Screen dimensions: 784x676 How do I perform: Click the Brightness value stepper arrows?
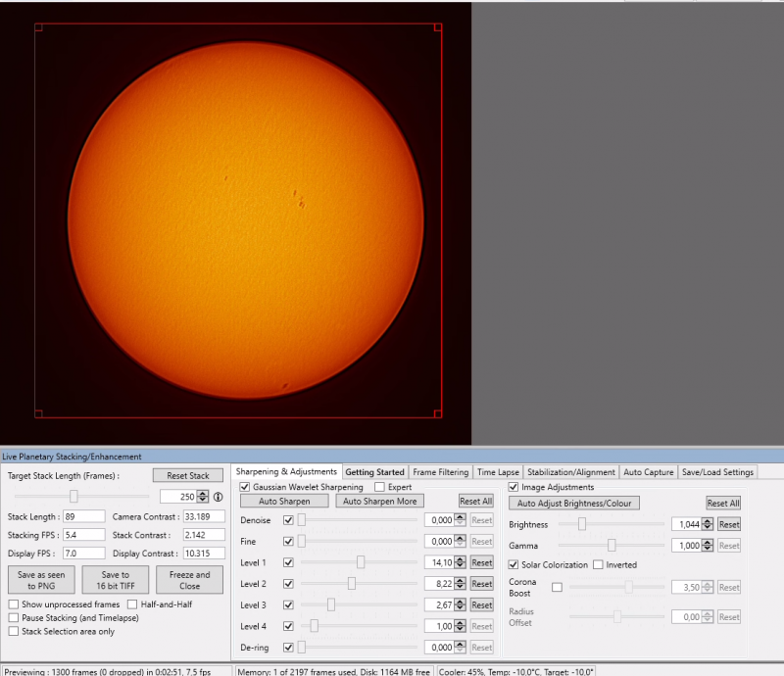[707, 524]
